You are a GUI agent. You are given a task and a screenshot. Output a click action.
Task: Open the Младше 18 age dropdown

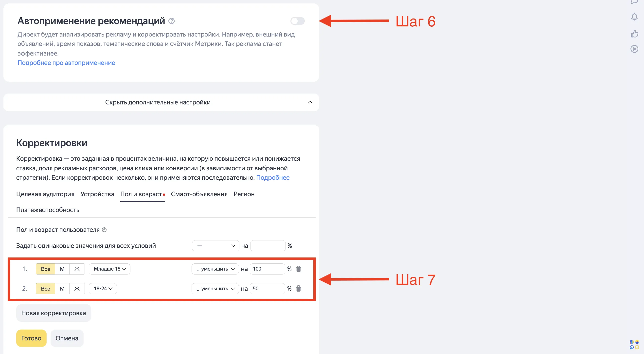(109, 269)
